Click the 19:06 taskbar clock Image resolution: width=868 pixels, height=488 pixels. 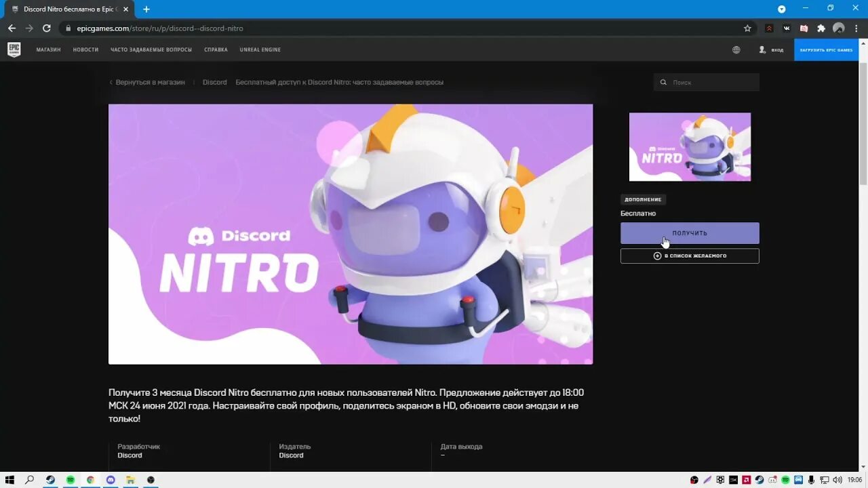coord(854,480)
